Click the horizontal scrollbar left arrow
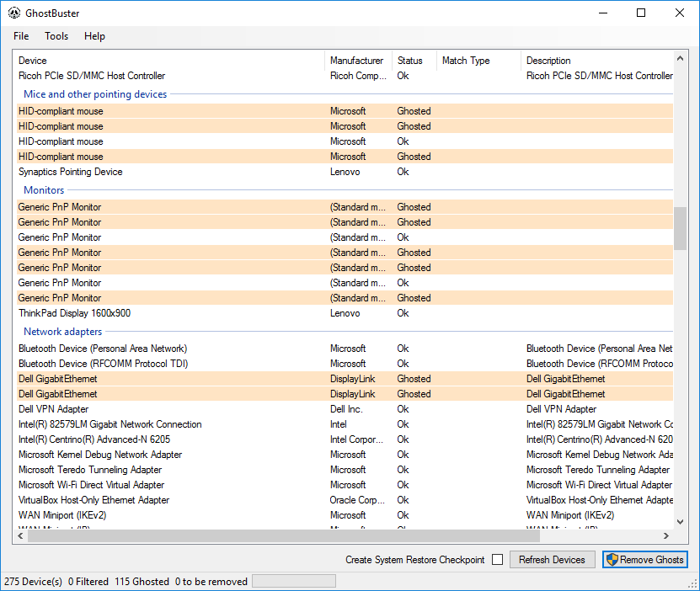Screen dimensions: 700x591 click(x=20, y=535)
